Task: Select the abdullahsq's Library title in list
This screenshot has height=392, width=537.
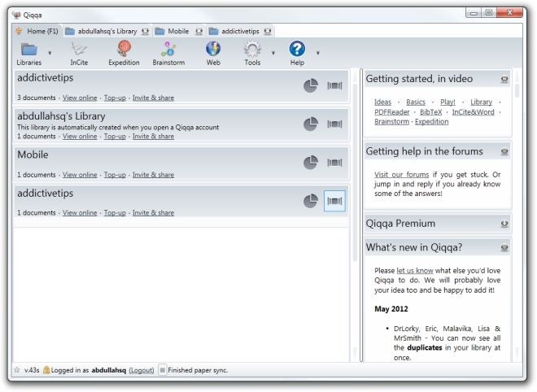Action: pos(61,116)
